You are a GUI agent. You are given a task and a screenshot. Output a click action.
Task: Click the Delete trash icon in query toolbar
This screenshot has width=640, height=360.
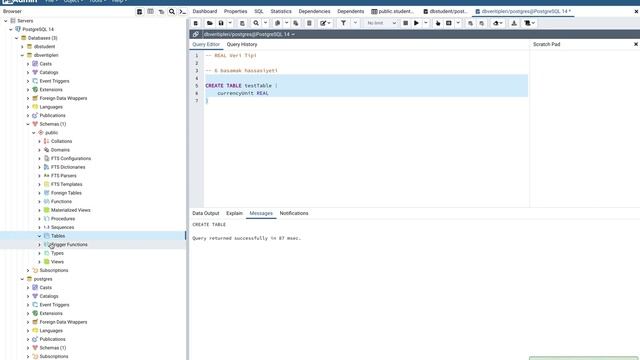(309, 23)
